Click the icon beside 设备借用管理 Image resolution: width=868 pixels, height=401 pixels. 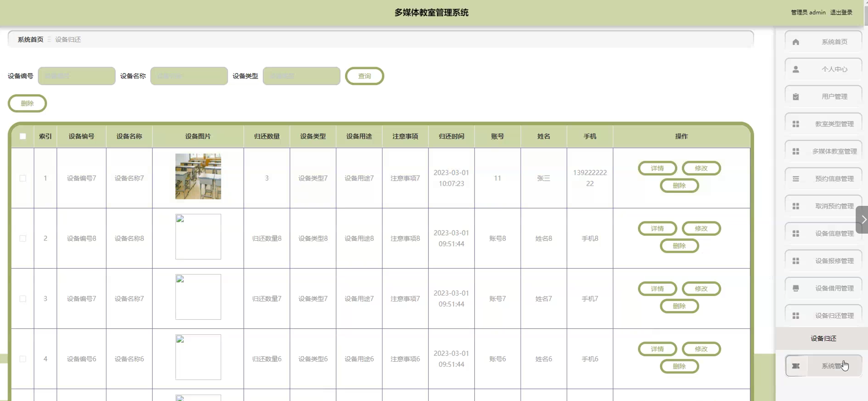tap(796, 288)
